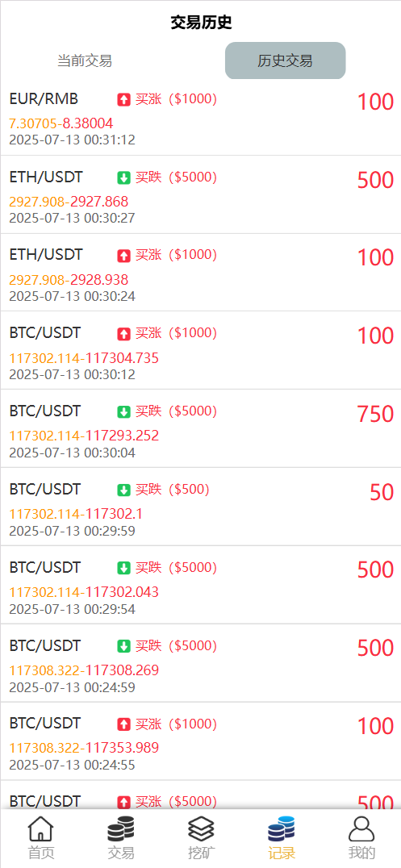This screenshot has width=401, height=868.
Task: Click the 750 profit amount
Action: (x=375, y=414)
